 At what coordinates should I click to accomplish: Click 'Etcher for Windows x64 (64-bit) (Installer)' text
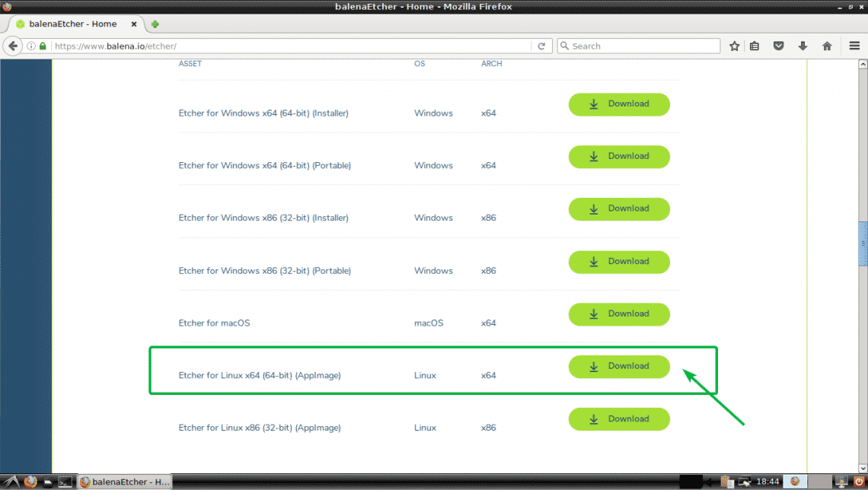[263, 113]
